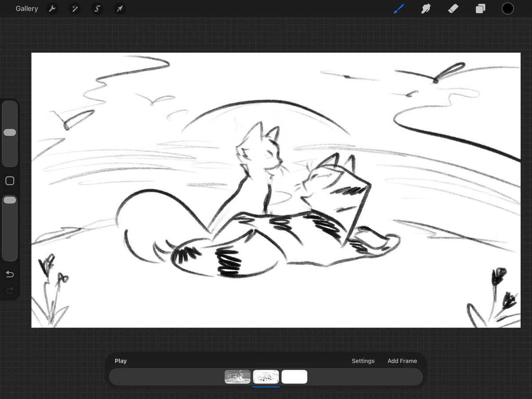Tap the Undo arrow in the sidebar
This screenshot has width=532, height=399.
pos(10,274)
